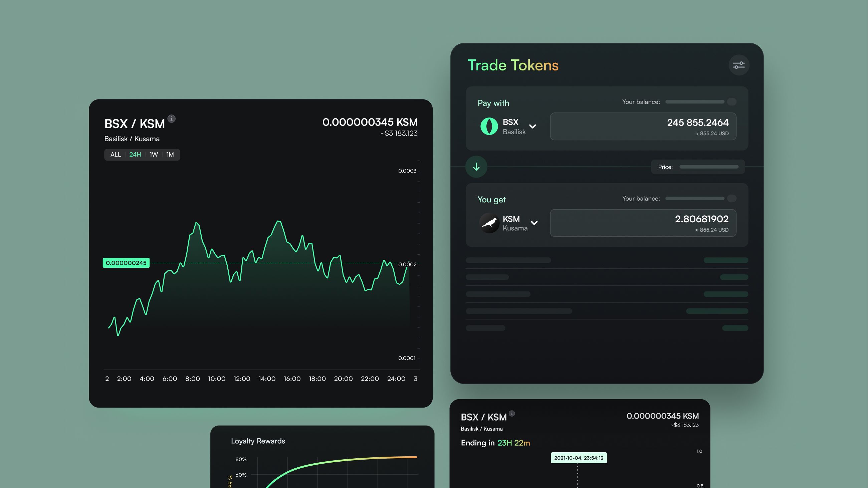The image size is (868, 488).
Task: Click info icon beside large BSX / KSM title
Action: pyautogui.click(x=172, y=118)
